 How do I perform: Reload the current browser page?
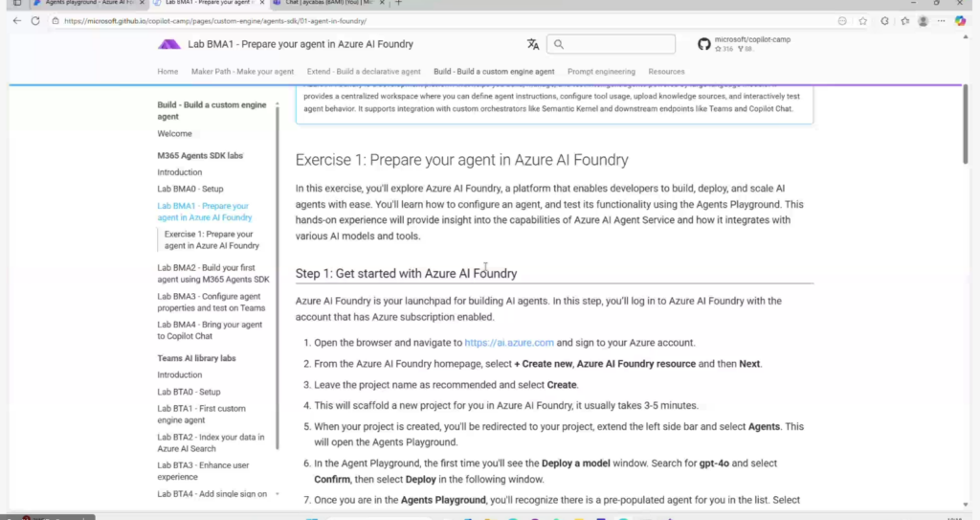point(35,21)
